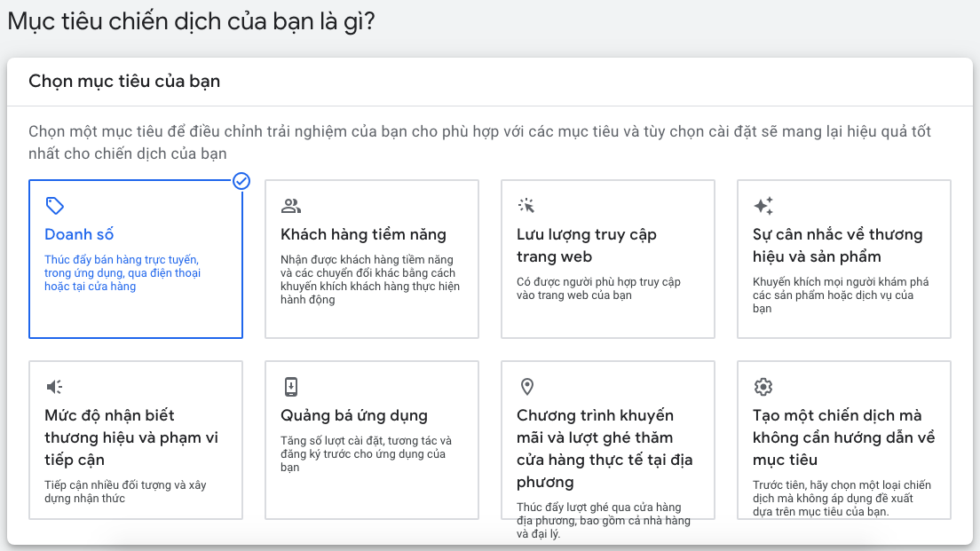Click description 'Tiếp cận nhiều đối tượng'

[x=125, y=492]
